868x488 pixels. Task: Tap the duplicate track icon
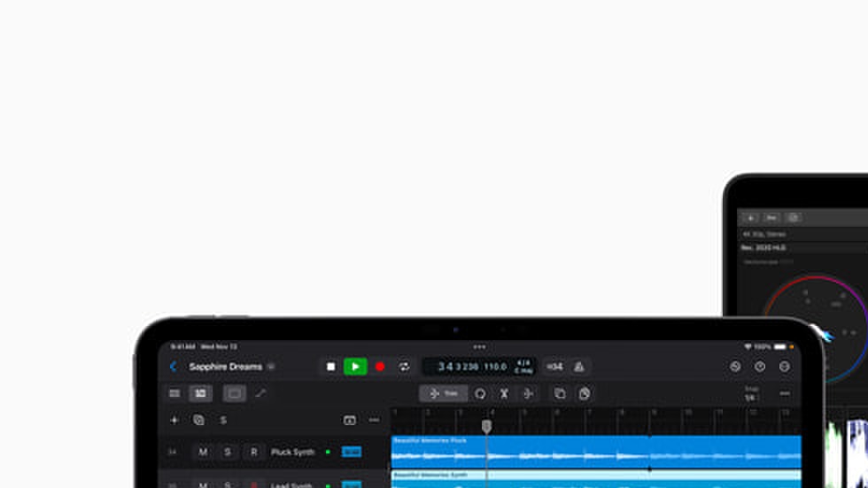pos(198,421)
